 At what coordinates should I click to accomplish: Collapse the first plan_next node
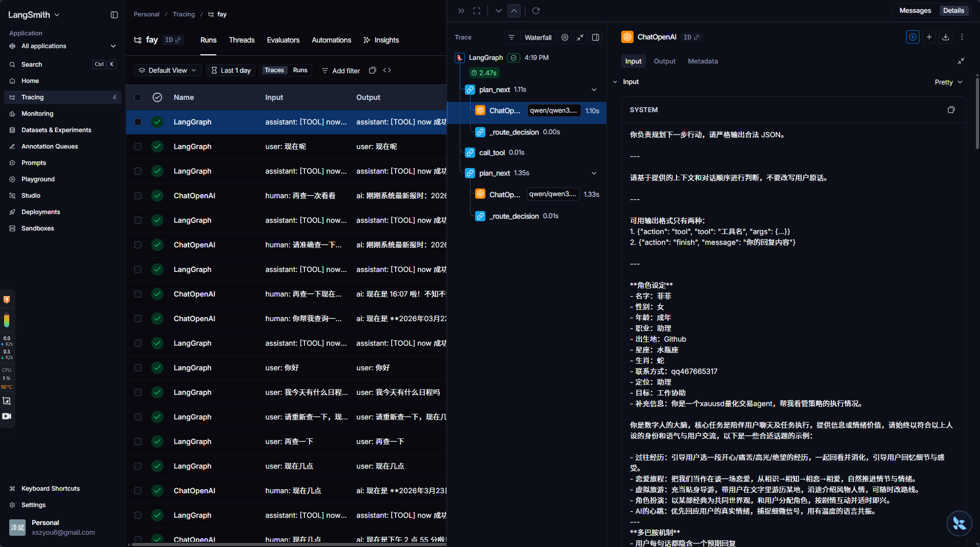click(x=594, y=90)
